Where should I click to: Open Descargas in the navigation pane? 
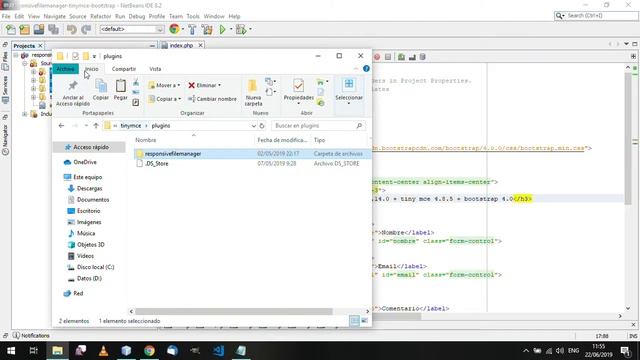click(89, 189)
